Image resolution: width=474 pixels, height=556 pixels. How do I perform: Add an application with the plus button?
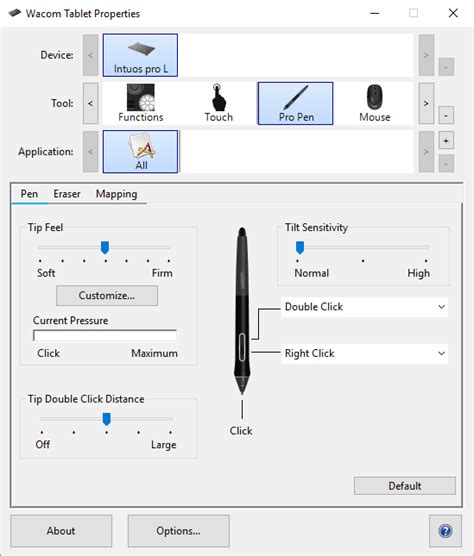point(446,141)
